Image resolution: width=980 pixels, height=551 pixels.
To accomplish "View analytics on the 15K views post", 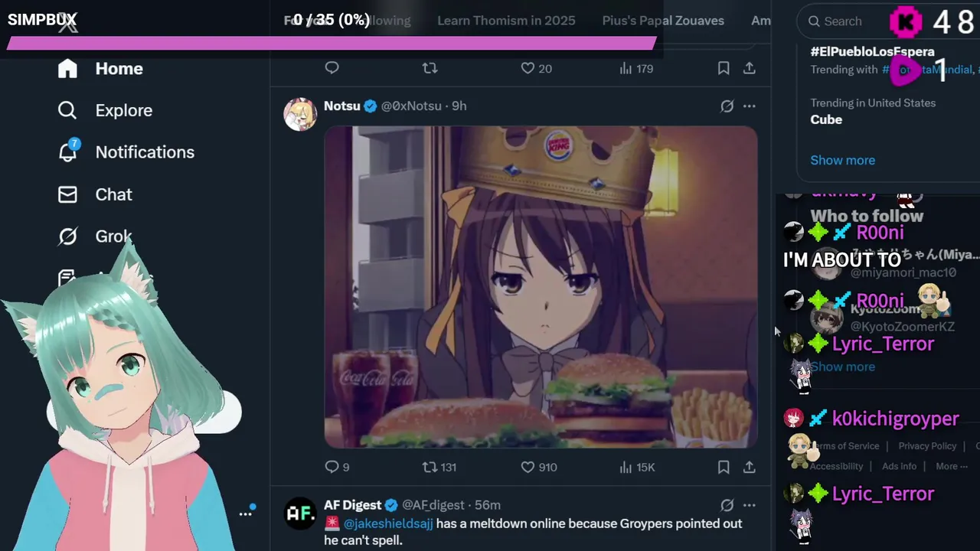I will 637,467.
